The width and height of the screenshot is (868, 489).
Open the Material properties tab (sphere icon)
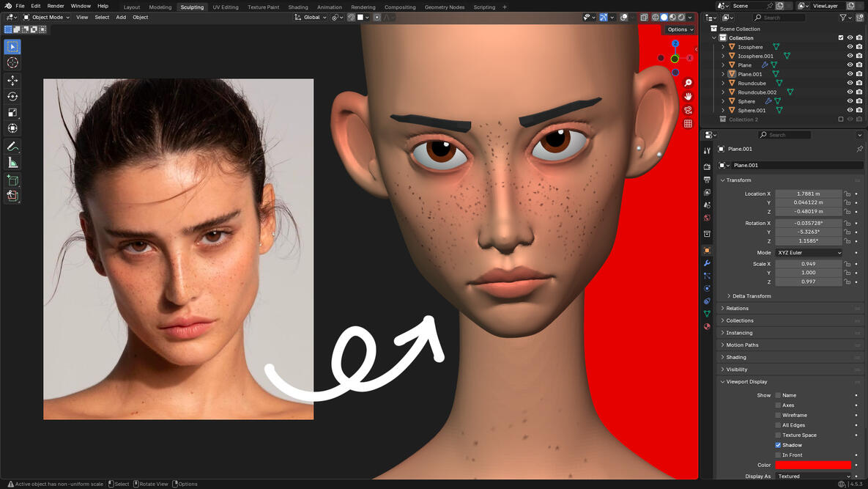[x=707, y=327]
